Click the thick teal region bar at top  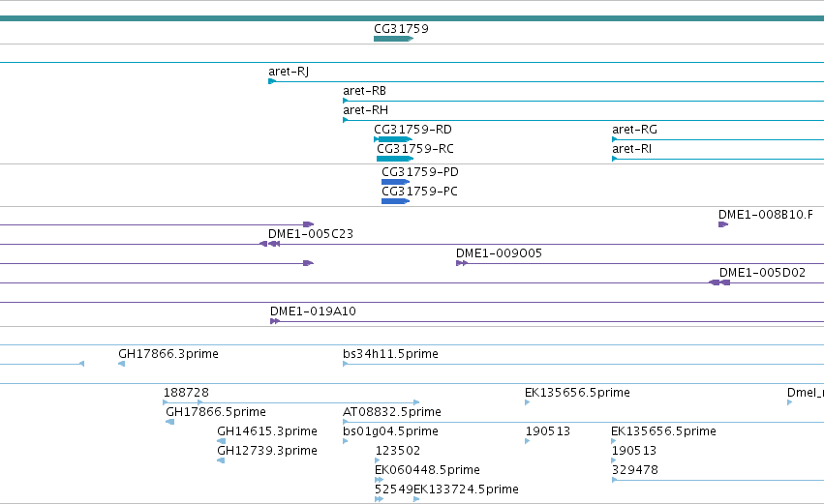tap(412, 18)
